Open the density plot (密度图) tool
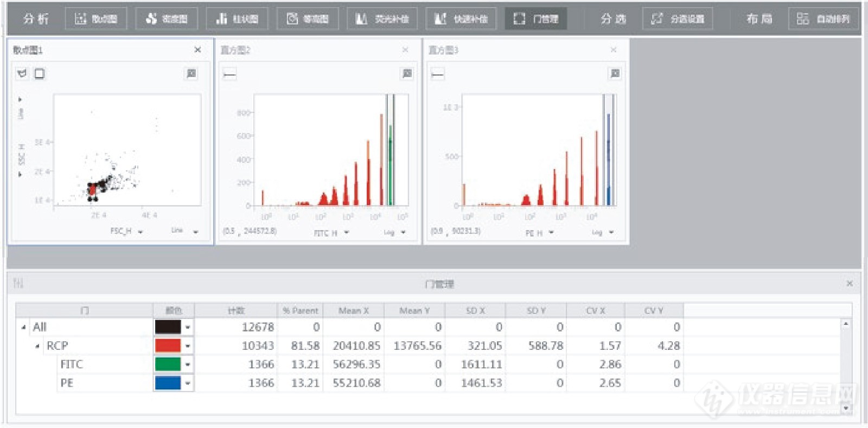Image resolution: width=868 pixels, height=428 pixels. coord(167,19)
